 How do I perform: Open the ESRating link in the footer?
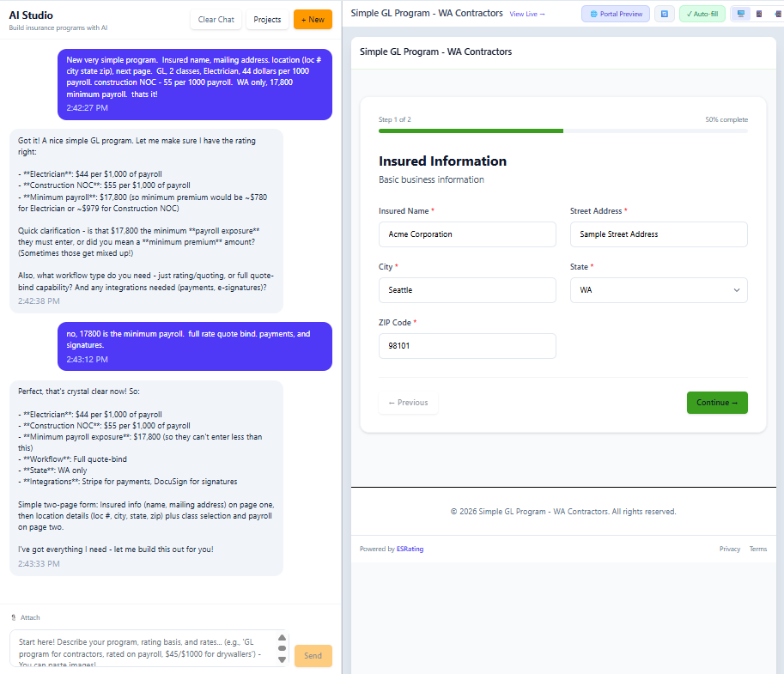(x=410, y=549)
